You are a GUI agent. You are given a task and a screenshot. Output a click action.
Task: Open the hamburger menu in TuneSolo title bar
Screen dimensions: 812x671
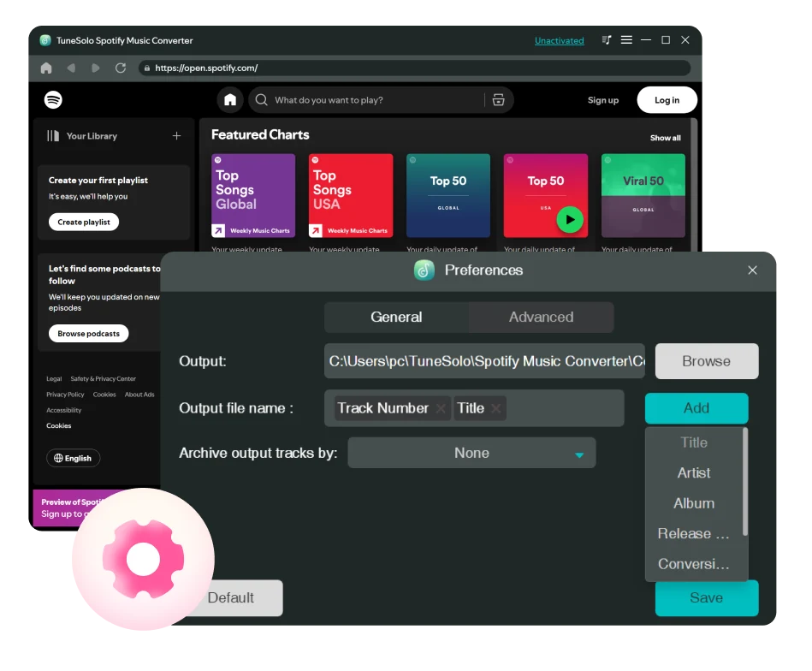pos(626,40)
